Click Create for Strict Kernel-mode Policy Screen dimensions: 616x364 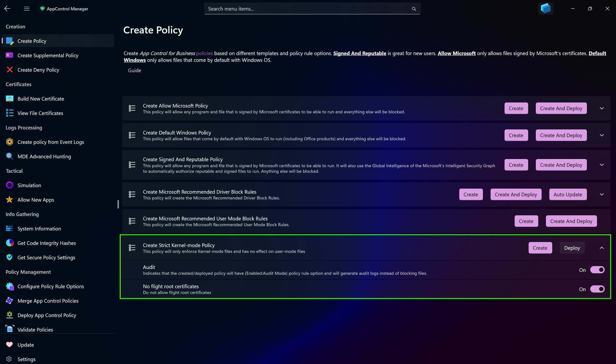(x=540, y=248)
